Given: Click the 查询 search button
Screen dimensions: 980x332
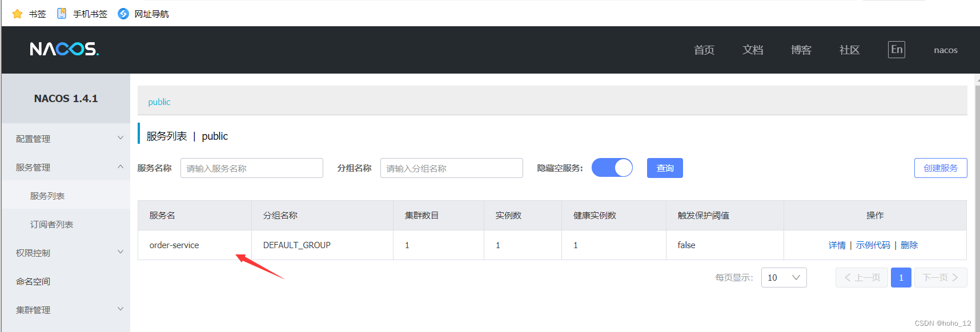Looking at the screenshot, I should coord(665,168).
